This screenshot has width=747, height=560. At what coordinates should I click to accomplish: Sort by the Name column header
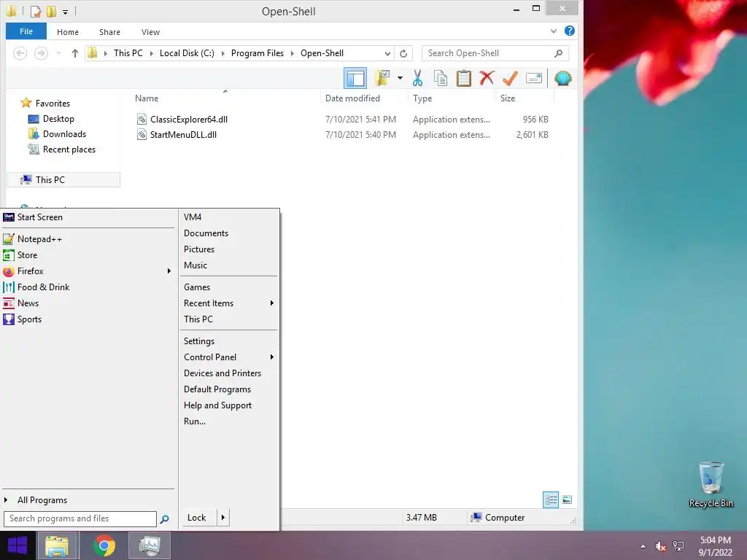coord(146,98)
